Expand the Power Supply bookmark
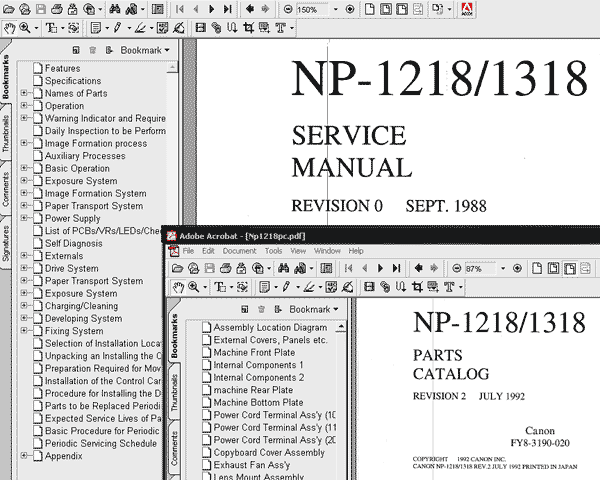Viewport: 600px width, 480px height. (24, 218)
